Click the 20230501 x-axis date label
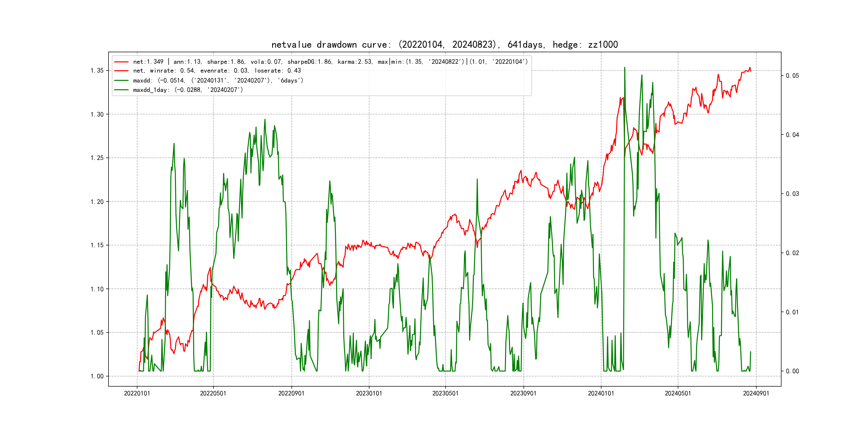Screen dimensions: 868x434 445,393
